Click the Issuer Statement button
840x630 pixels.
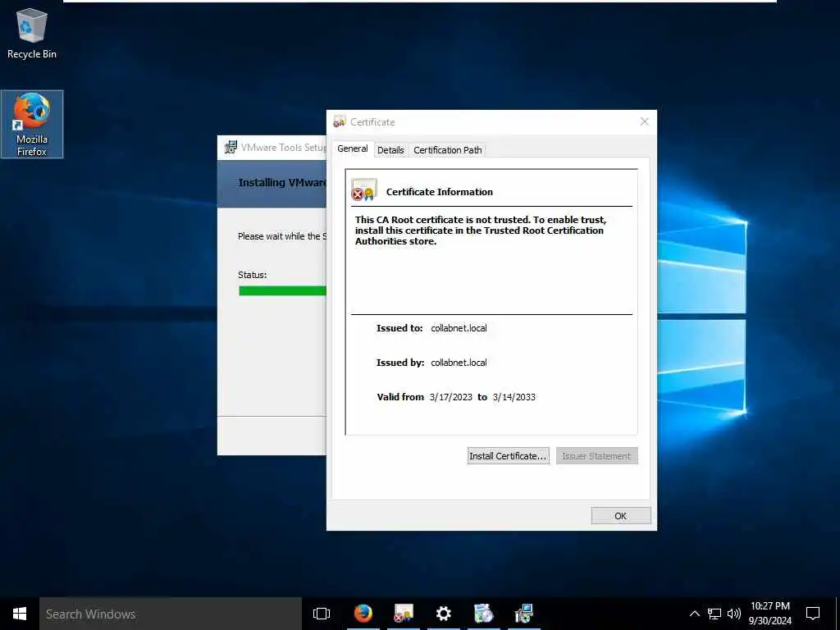[596, 456]
